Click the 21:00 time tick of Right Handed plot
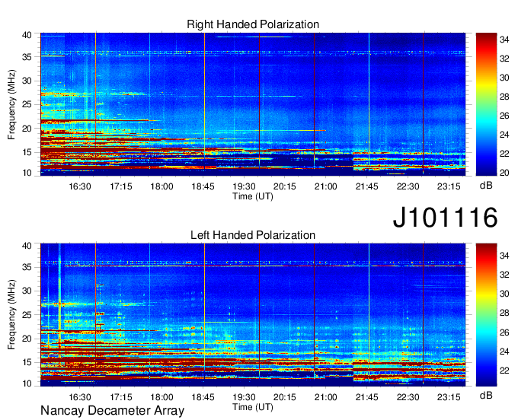The image size is (518, 420). (x=326, y=186)
